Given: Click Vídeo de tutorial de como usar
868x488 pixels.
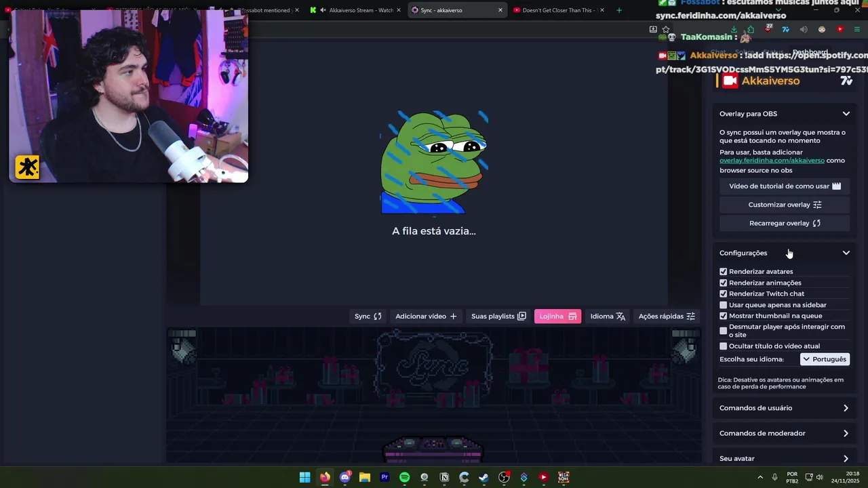Looking at the screenshot, I should 785,186.
